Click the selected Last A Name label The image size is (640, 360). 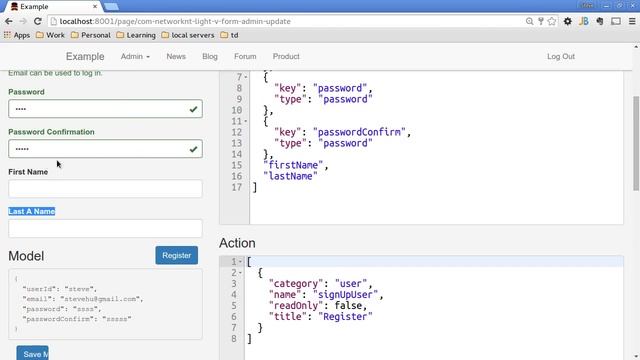[x=31, y=211]
